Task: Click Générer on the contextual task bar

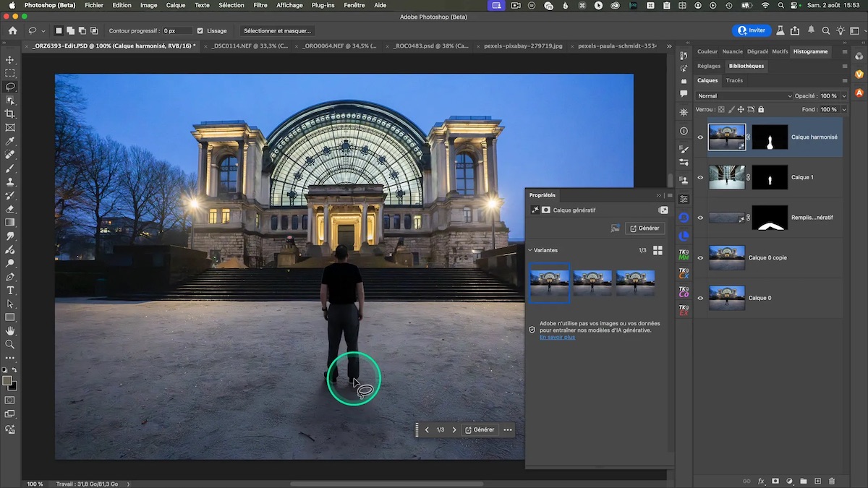Action: (x=480, y=429)
